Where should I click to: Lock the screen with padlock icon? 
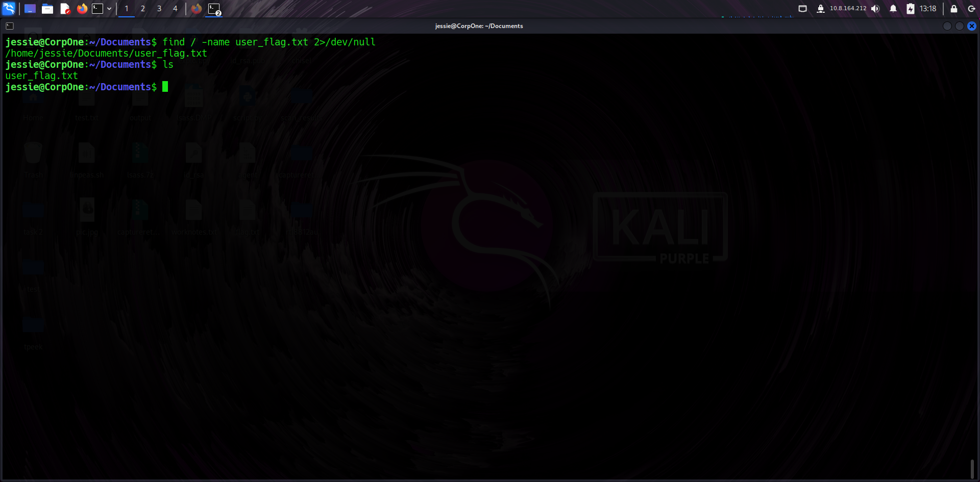(x=953, y=9)
